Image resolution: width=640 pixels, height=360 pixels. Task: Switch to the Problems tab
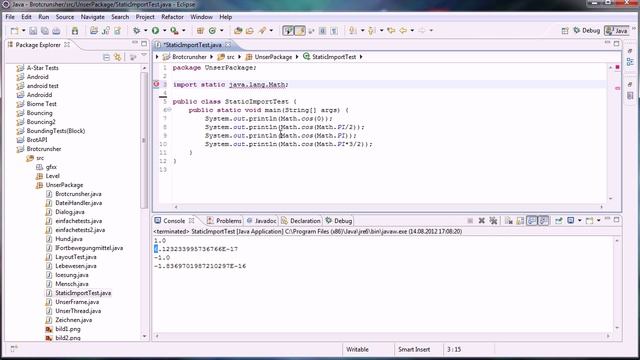224,221
